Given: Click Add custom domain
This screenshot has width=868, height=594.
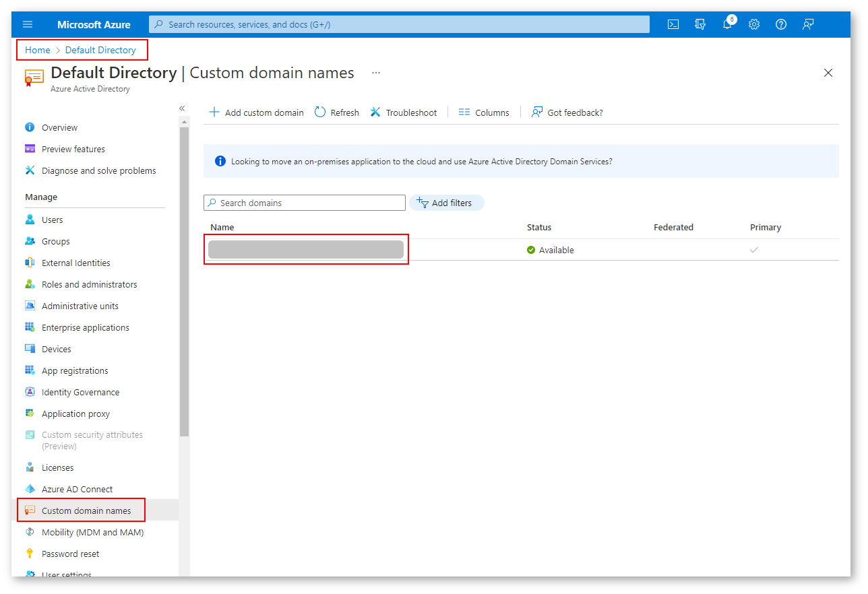Looking at the screenshot, I should click(256, 112).
